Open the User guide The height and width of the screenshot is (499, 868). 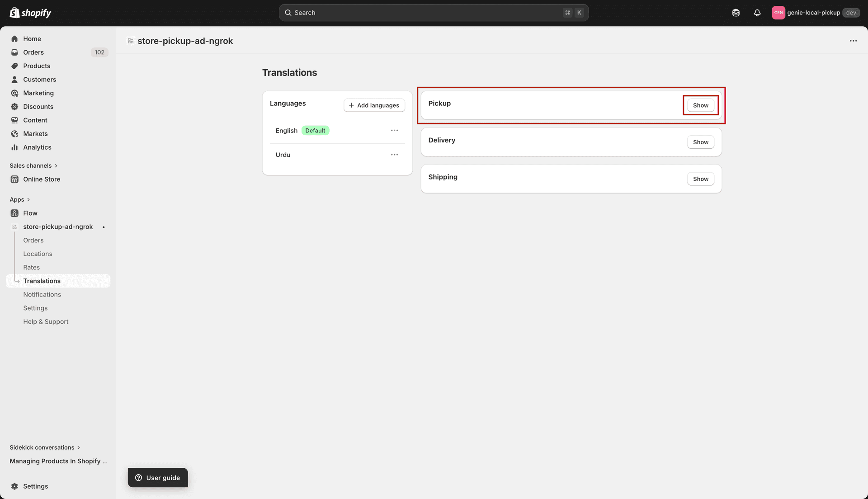[157, 477]
